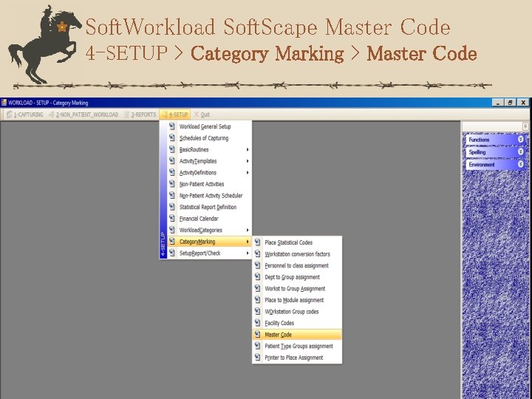Click the Workstation conversion factors icon
This screenshot has width=532, height=399.
[258, 254]
